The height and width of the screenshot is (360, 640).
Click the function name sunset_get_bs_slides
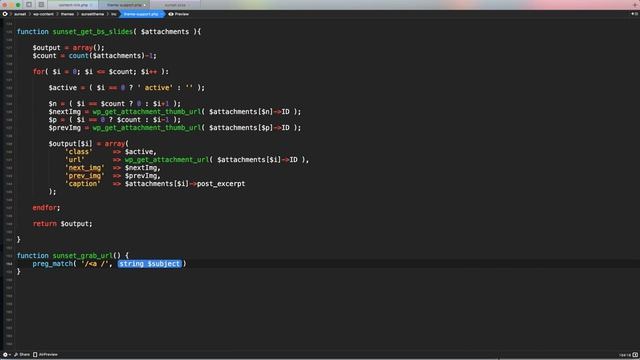[93, 31]
